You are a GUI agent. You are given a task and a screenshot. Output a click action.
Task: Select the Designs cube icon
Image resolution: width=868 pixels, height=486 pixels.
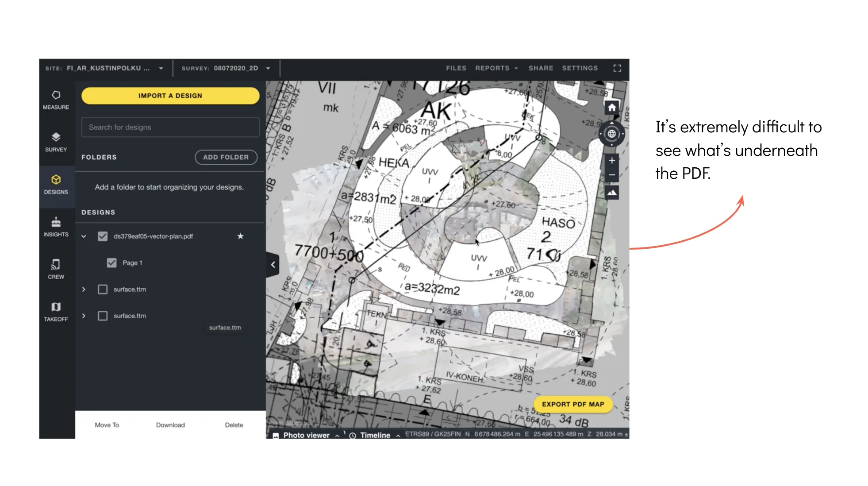point(56,180)
